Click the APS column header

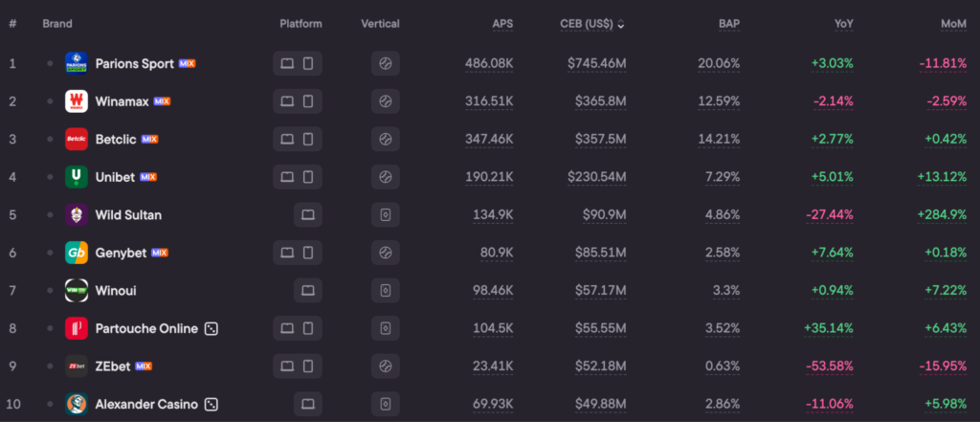[502, 24]
